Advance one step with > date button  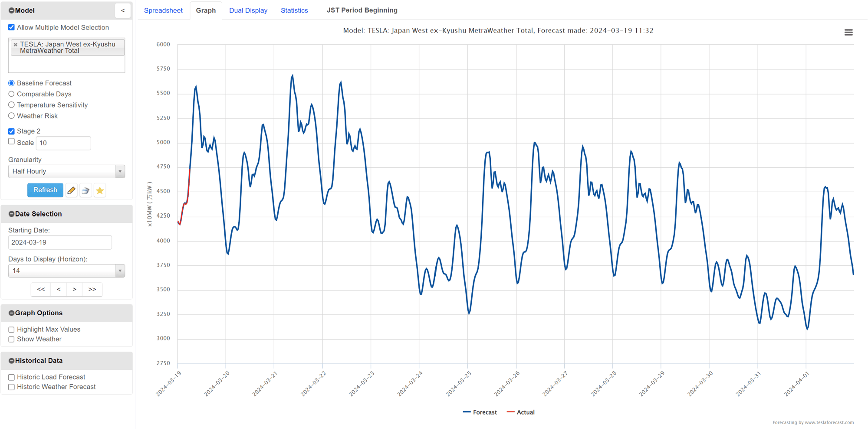(75, 289)
